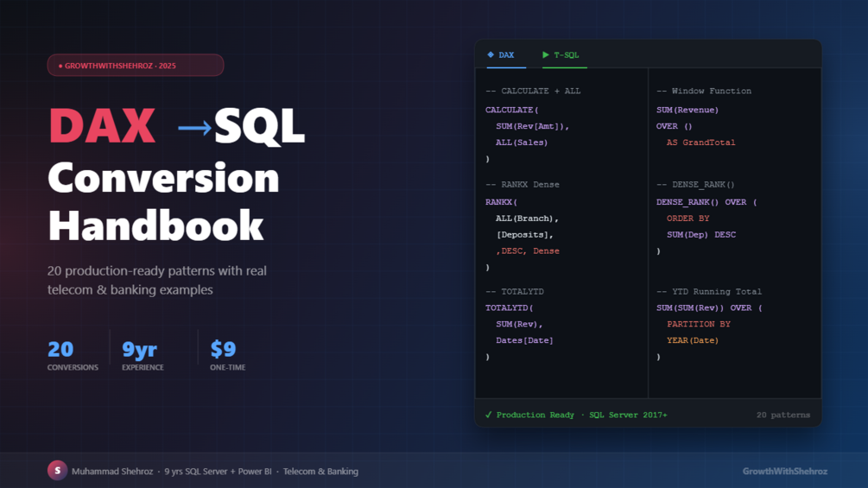Click the '-- Window Function' comment
The height and width of the screenshot is (488, 868).
coord(704,91)
